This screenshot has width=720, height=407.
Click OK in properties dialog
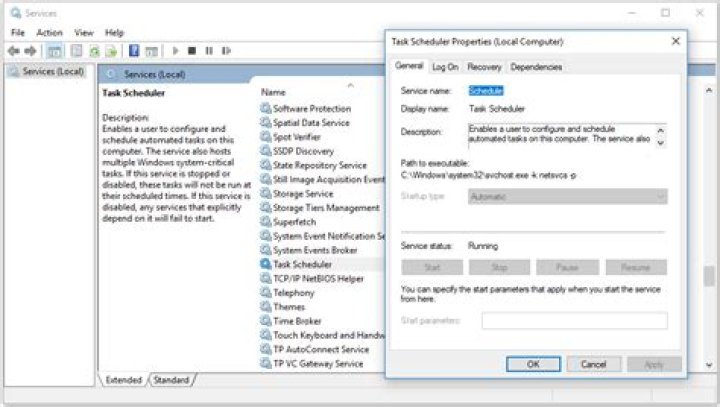pos(533,364)
